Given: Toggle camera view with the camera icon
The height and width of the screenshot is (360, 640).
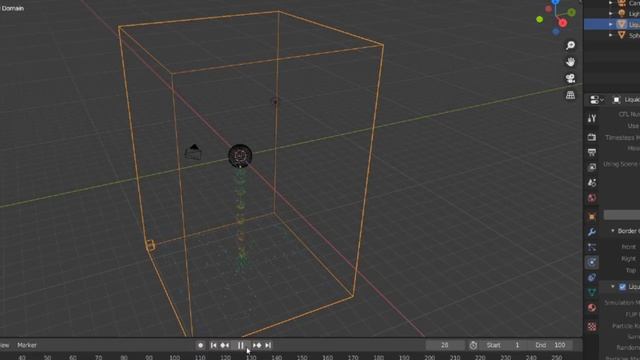Looking at the screenshot, I should click(x=570, y=78).
